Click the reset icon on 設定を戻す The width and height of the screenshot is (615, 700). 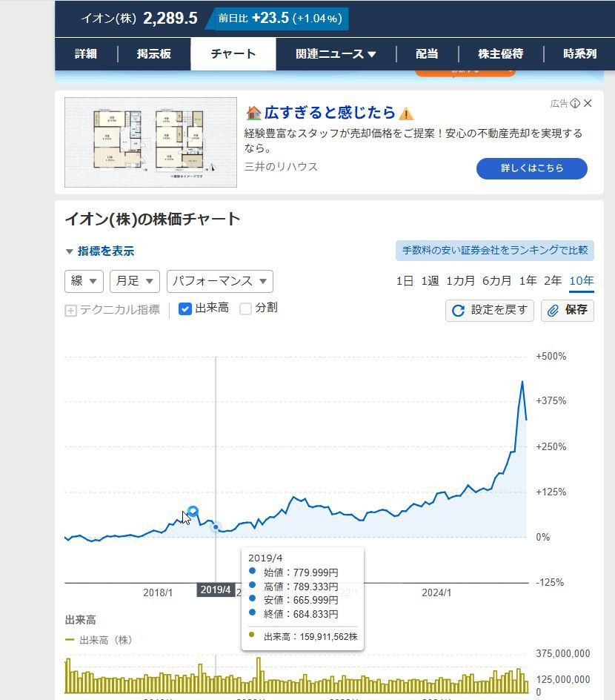click(459, 311)
